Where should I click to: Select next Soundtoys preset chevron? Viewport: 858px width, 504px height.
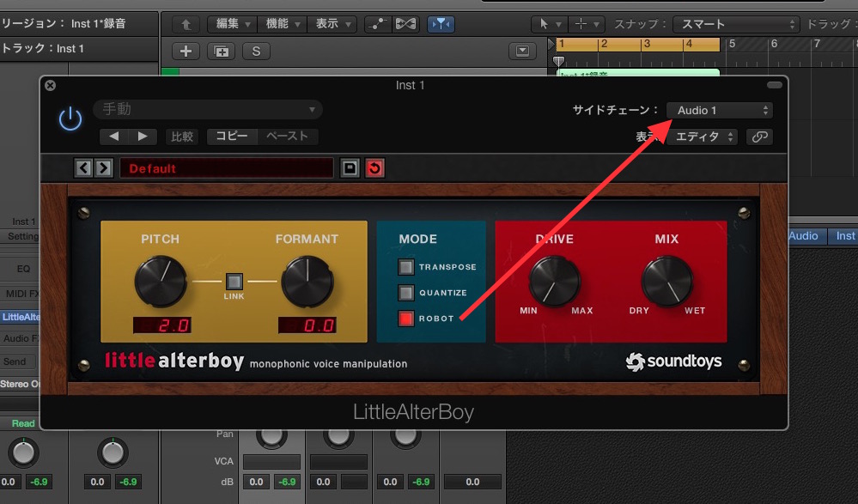(103, 168)
